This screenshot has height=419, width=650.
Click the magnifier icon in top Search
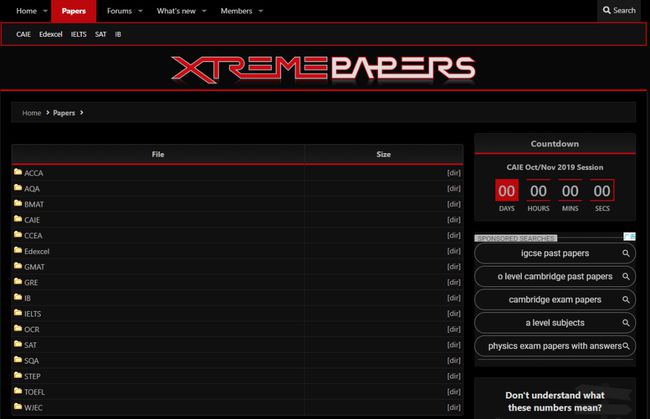606,10
